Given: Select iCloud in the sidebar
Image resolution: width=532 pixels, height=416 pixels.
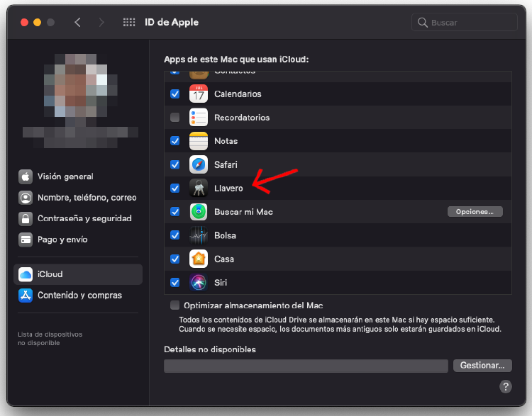Looking at the screenshot, I should [78, 274].
